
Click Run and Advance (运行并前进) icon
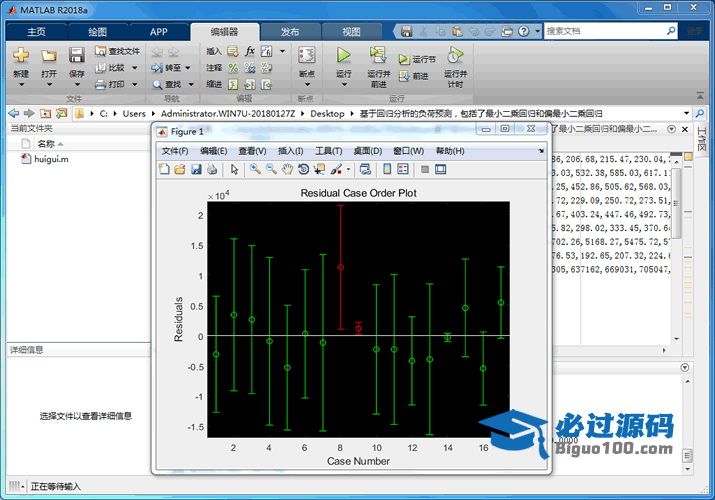pos(378,55)
